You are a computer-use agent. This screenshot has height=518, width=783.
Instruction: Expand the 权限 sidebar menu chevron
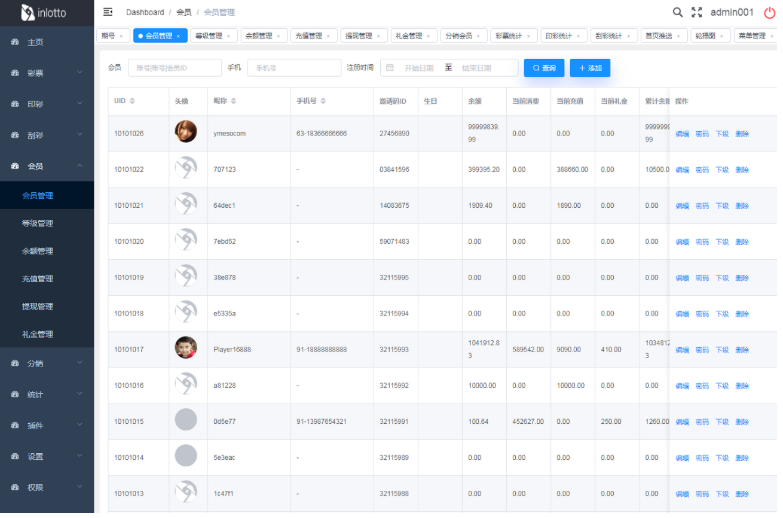click(80, 487)
